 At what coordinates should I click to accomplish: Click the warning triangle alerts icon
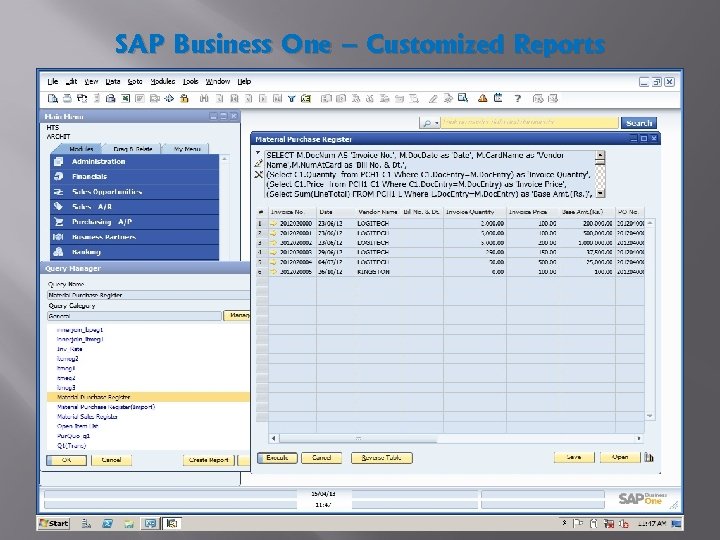point(482,98)
